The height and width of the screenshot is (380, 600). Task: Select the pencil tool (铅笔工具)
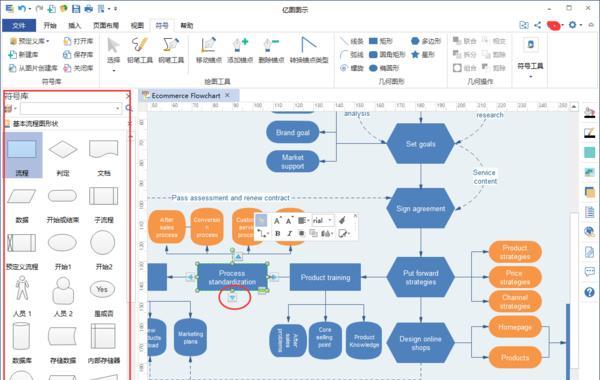(x=140, y=50)
